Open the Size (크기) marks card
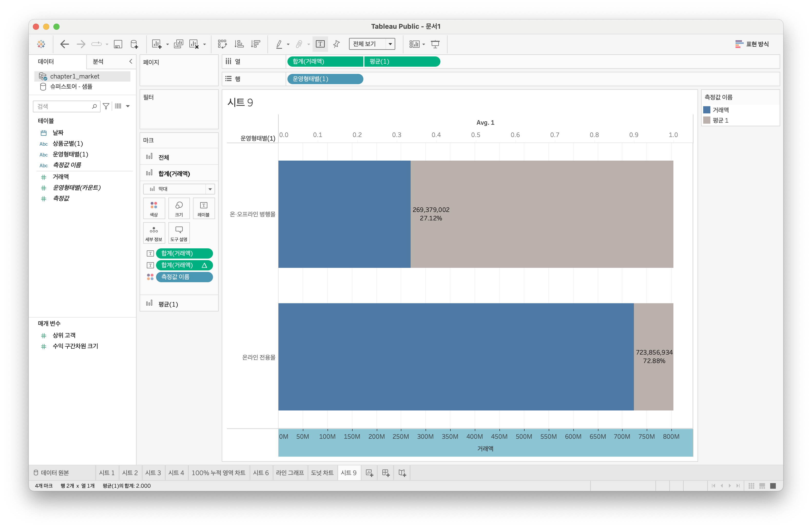Screen dimensions: 812x529 click(x=179, y=208)
